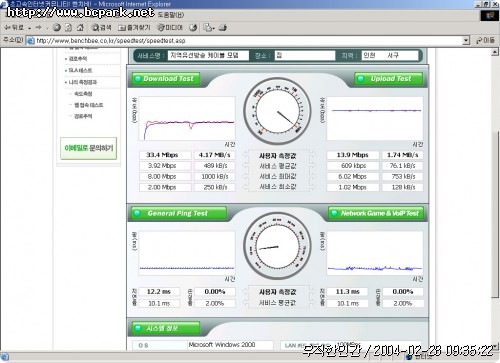Open the 속도측정 sub-item in sidebar
This screenshot has width=500, height=363.
[83, 94]
